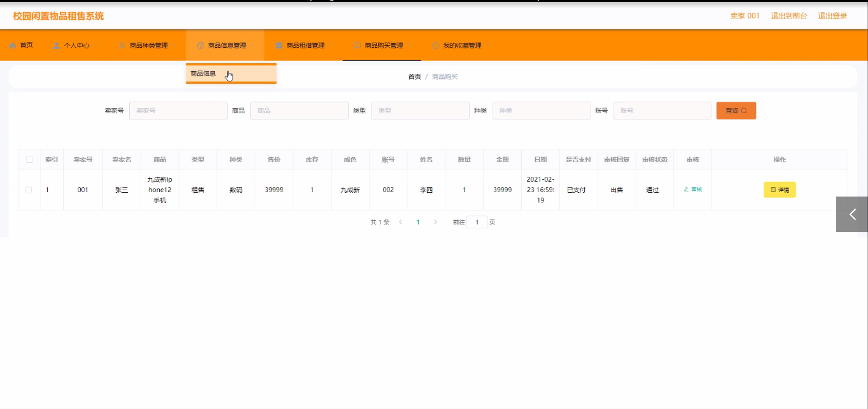
Task: Go to the next page arrow in pagination
Action: pyautogui.click(x=435, y=222)
